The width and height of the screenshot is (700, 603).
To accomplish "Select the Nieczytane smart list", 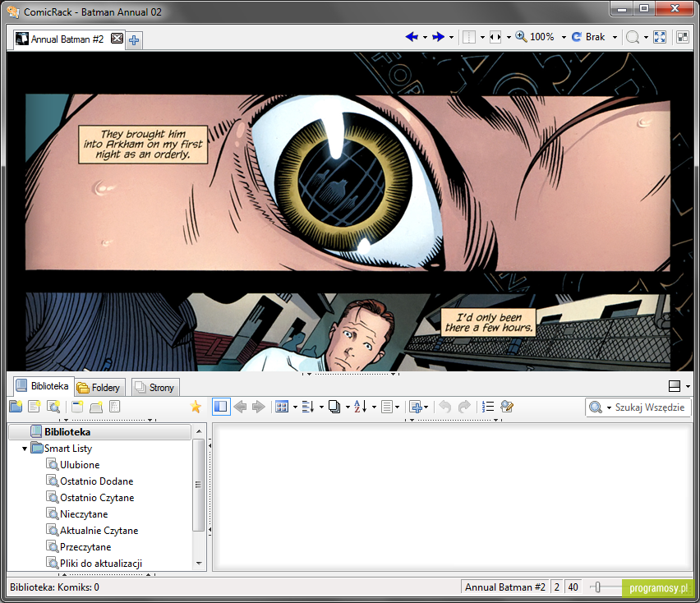I will pyautogui.click(x=84, y=514).
